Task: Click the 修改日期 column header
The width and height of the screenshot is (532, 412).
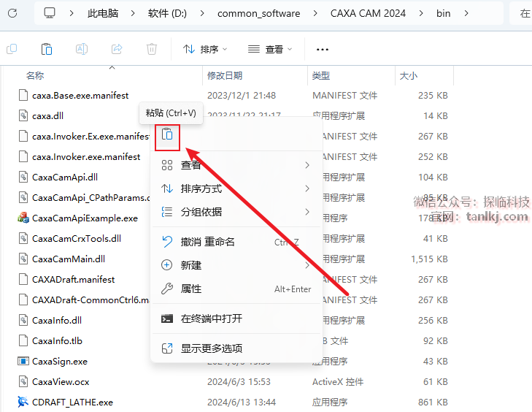Action: click(x=225, y=75)
